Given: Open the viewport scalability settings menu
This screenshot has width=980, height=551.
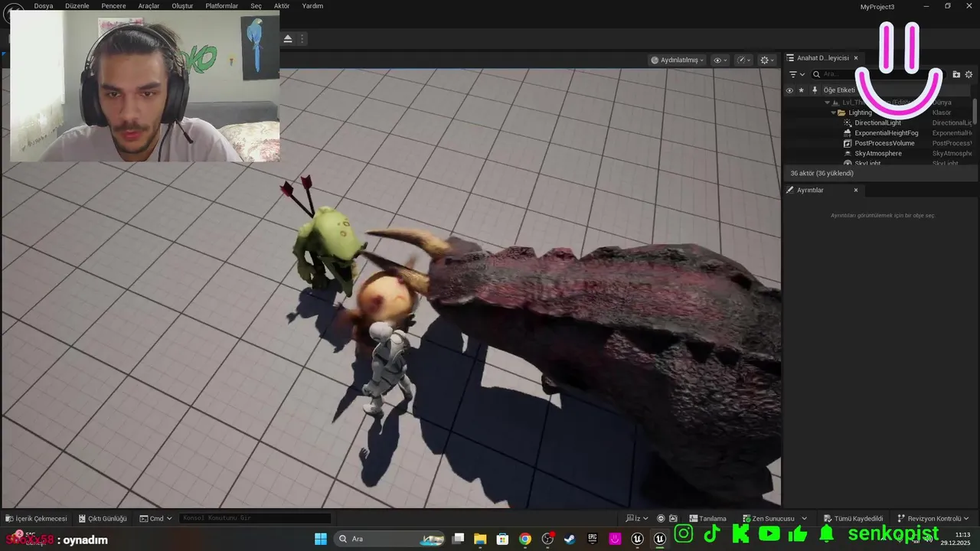Looking at the screenshot, I should point(743,60).
